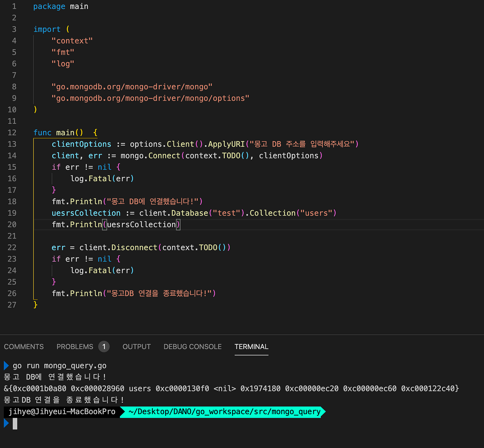Click the PROBLEMS count badge showing 1
484x448 pixels.
tap(104, 347)
